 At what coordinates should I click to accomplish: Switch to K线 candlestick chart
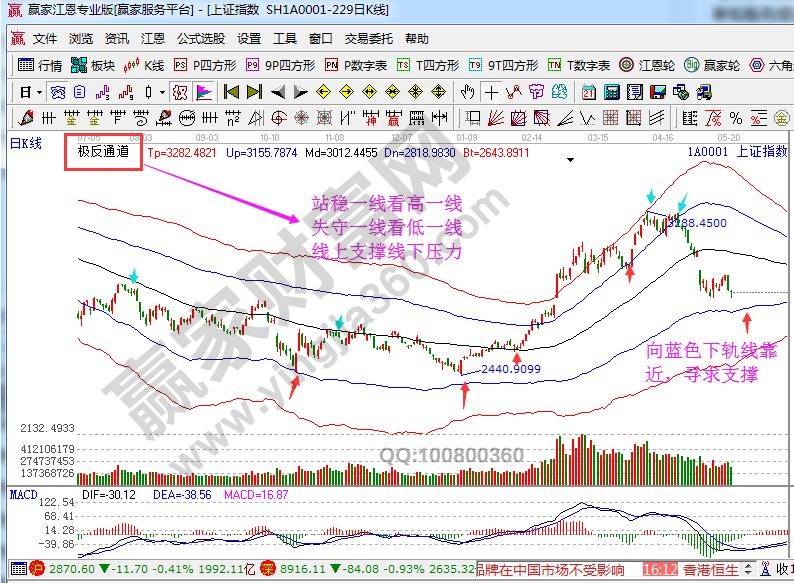144,66
